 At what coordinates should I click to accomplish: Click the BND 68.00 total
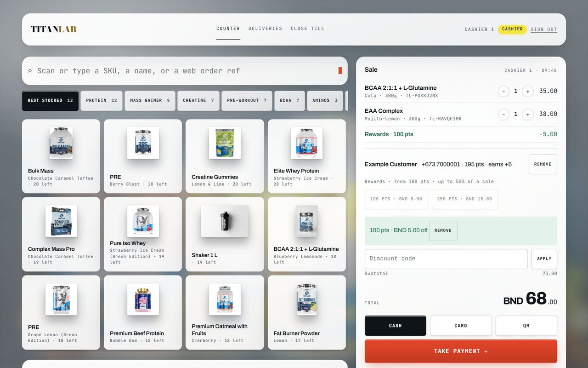click(x=530, y=299)
